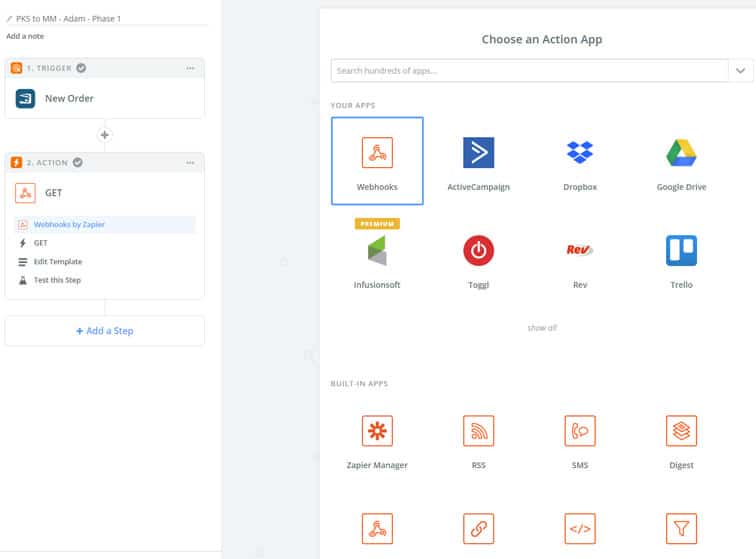
Task: Click the Search hundreds of apps field
Action: pyautogui.click(x=529, y=71)
